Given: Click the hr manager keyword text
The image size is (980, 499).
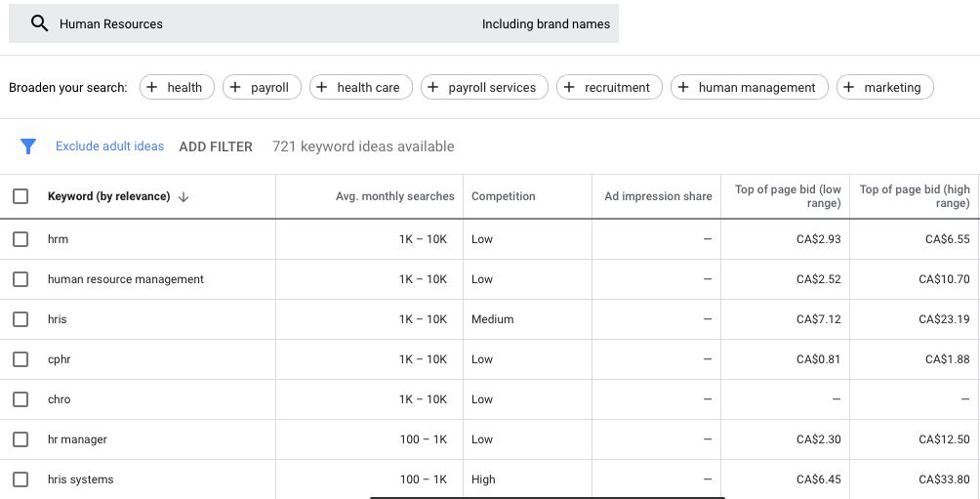Looking at the screenshot, I should tap(77, 439).
